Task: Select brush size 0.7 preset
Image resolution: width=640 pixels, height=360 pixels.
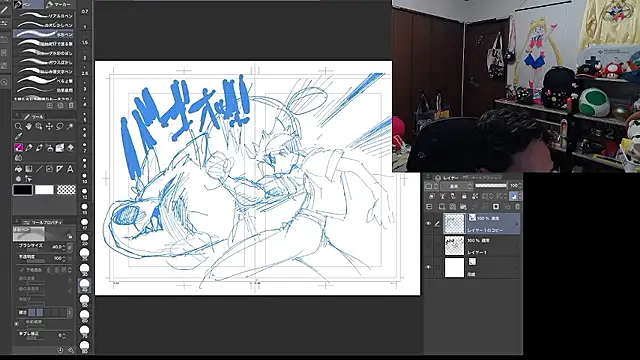Action: point(84,10)
